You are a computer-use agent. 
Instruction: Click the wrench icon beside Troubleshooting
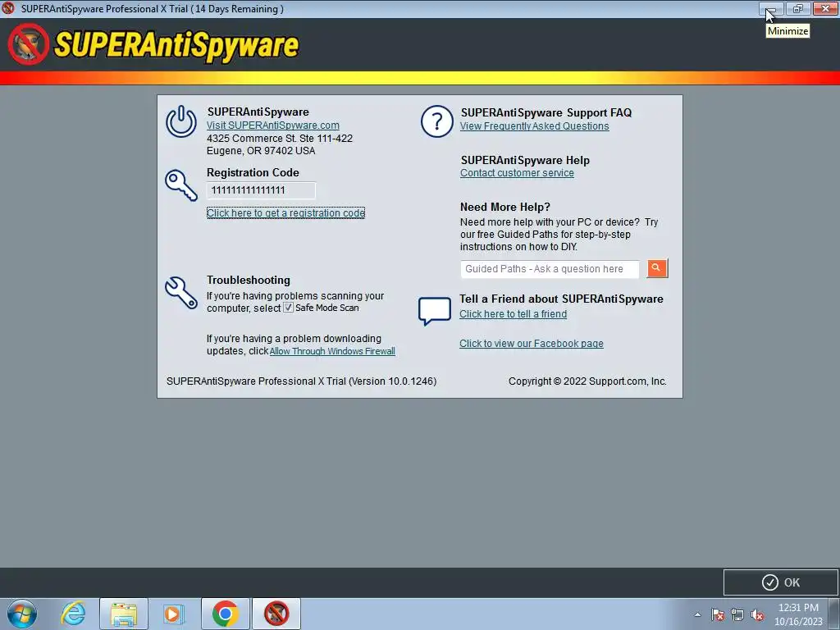pyautogui.click(x=181, y=293)
